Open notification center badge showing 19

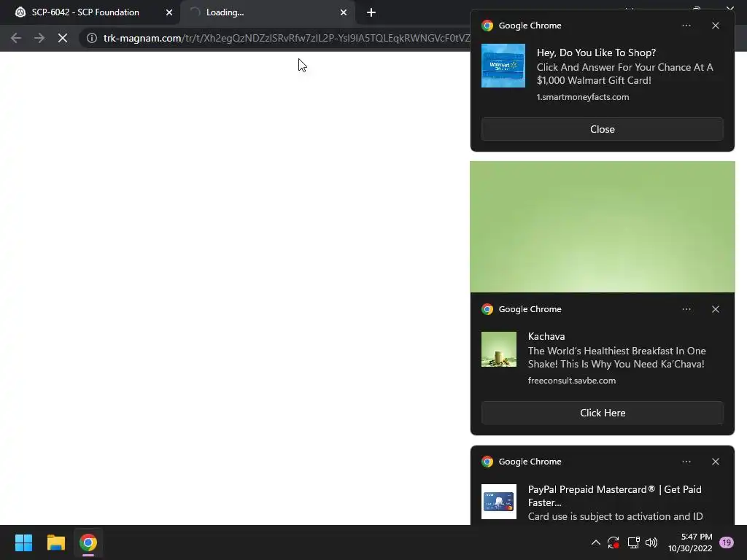pyautogui.click(x=727, y=542)
